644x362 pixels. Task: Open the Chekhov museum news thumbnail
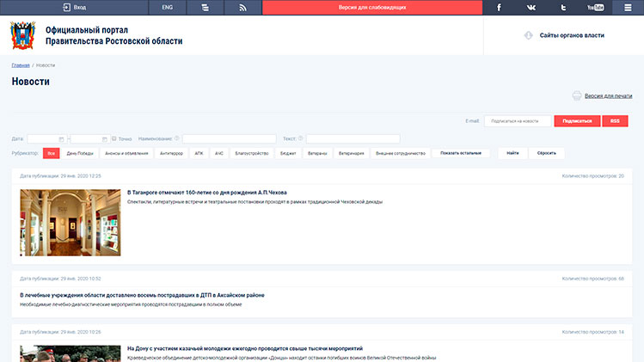pos(71,223)
